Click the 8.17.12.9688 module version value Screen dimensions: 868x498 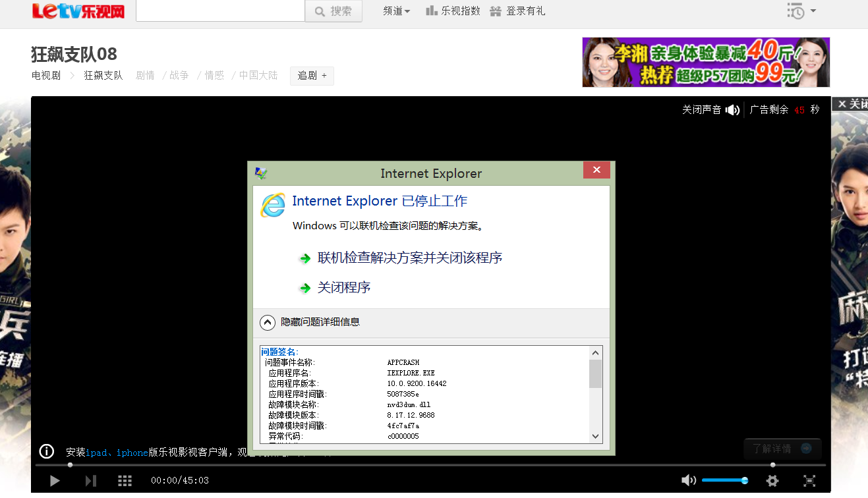click(x=411, y=415)
